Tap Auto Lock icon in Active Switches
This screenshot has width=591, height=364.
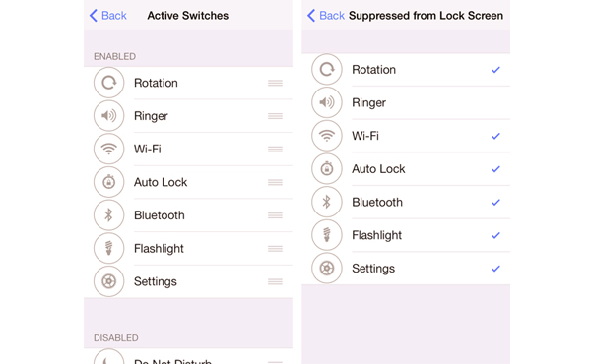[x=109, y=182]
